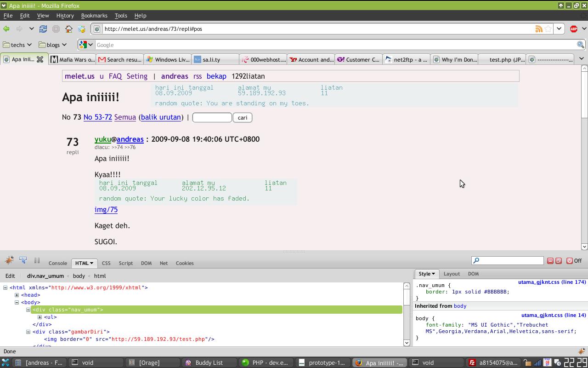The height and width of the screenshot is (368, 588).
Task: Expand the ul node in HTML tree
Action: 40,317
